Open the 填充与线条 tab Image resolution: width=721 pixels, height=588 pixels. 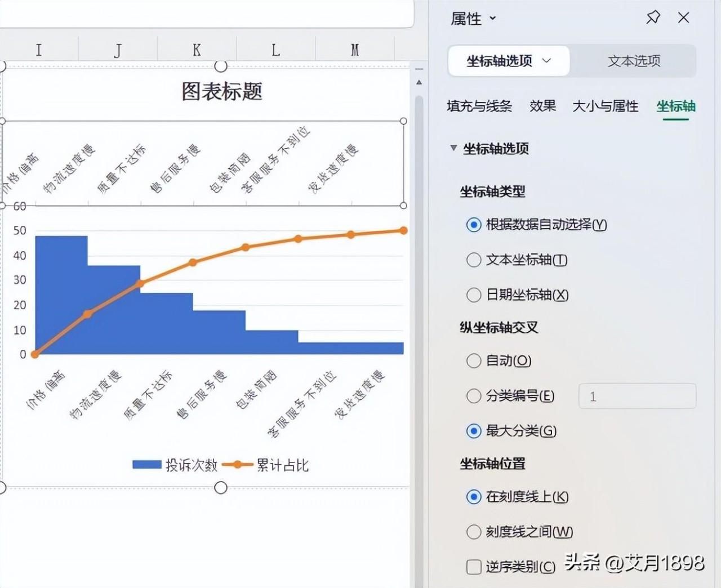tap(479, 106)
